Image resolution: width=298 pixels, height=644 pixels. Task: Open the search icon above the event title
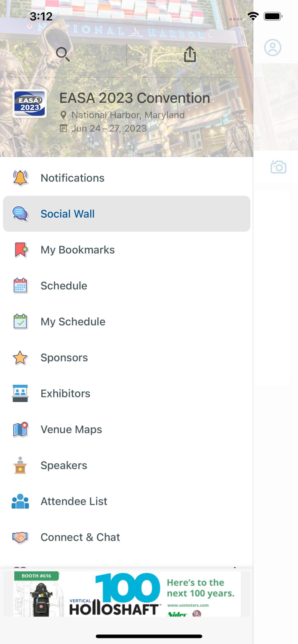pos(62,55)
